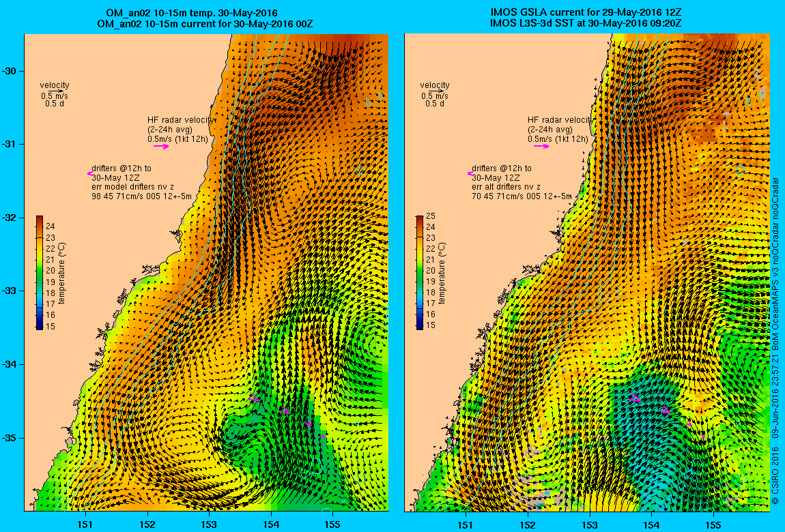Click '30-May 12Z' text in left map
The height and width of the screenshot is (532, 785).
115,177
